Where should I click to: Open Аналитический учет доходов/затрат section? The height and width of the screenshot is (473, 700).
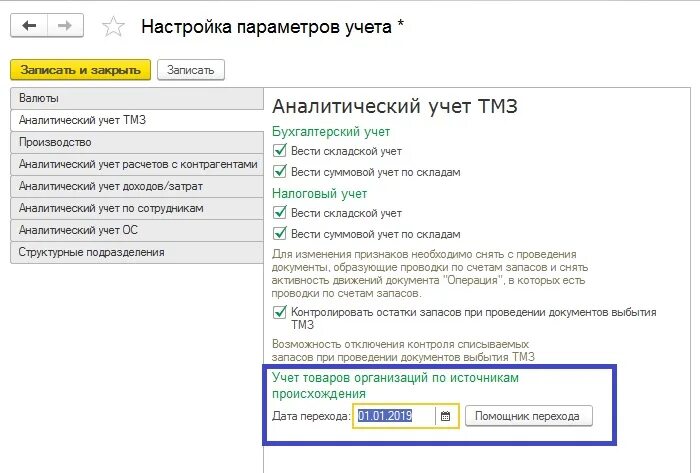pos(137,186)
